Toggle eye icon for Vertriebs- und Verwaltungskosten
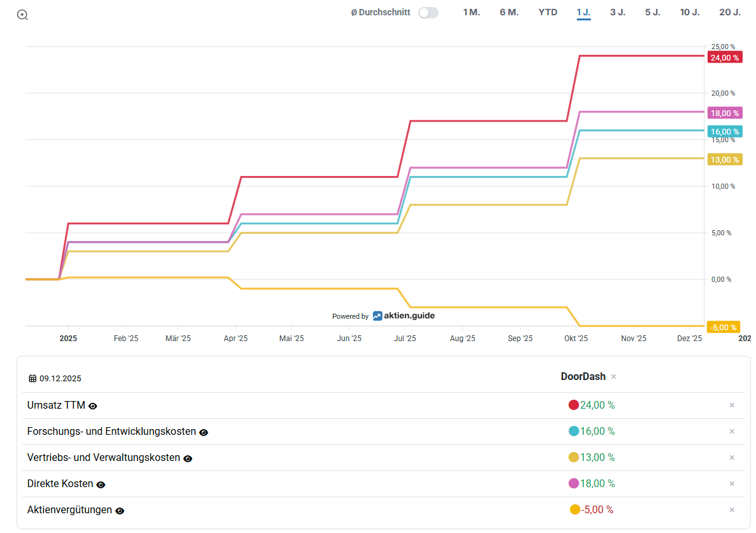 tap(187, 458)
